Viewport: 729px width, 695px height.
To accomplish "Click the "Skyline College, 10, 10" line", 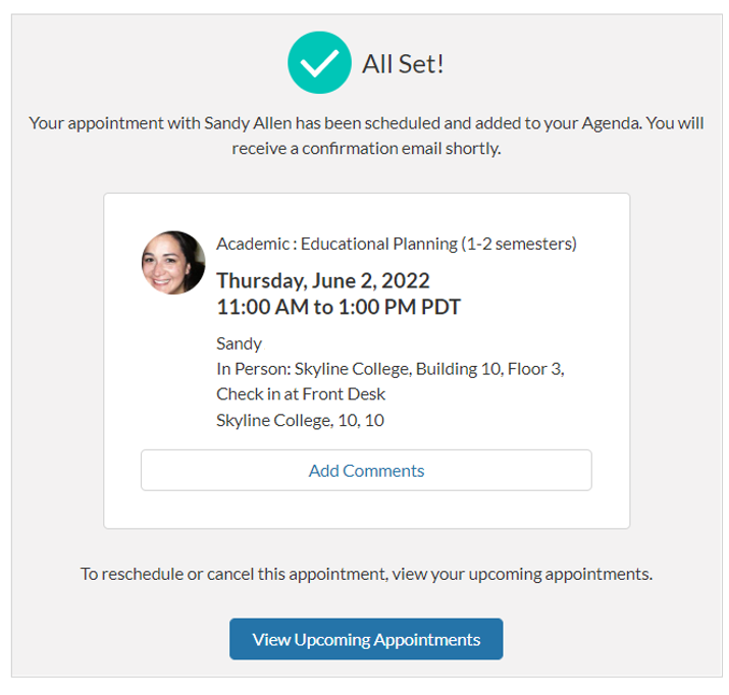I will click(300, 420).
